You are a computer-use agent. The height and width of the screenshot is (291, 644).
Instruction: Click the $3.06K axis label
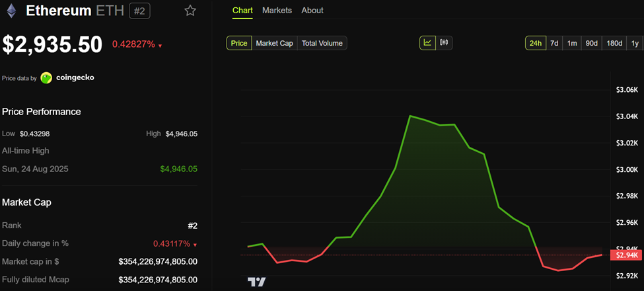[x=627, y=90]
